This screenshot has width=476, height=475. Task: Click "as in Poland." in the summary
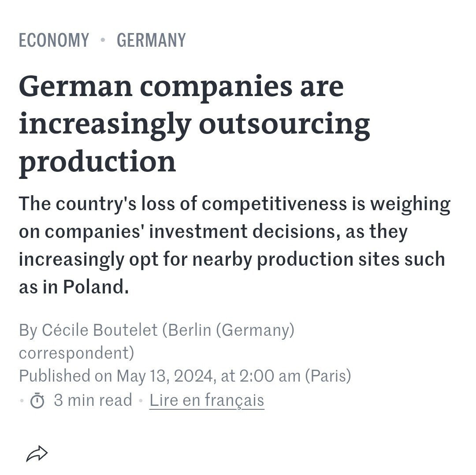point(74,287)
